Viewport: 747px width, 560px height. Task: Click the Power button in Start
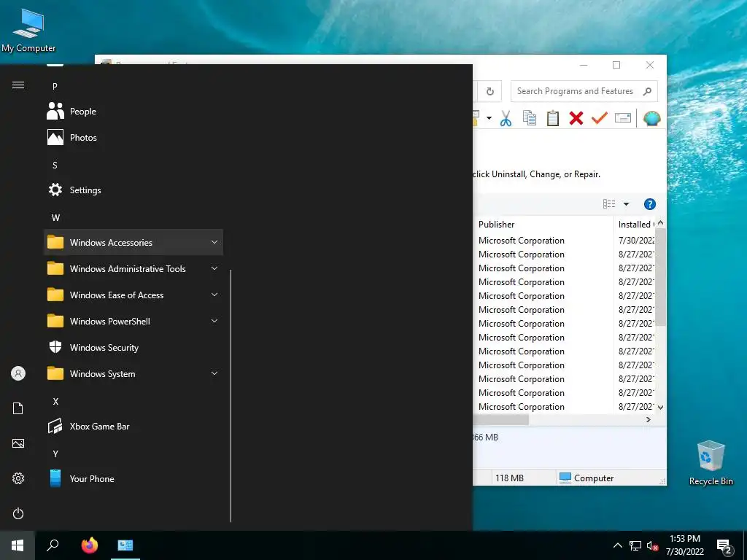click(x=18, y=513)
